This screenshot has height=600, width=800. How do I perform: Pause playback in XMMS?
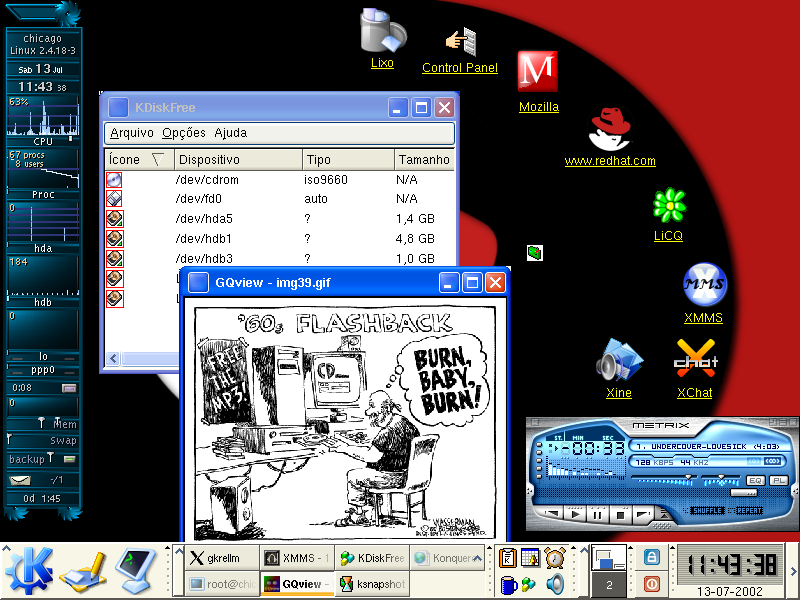(597, 514)
